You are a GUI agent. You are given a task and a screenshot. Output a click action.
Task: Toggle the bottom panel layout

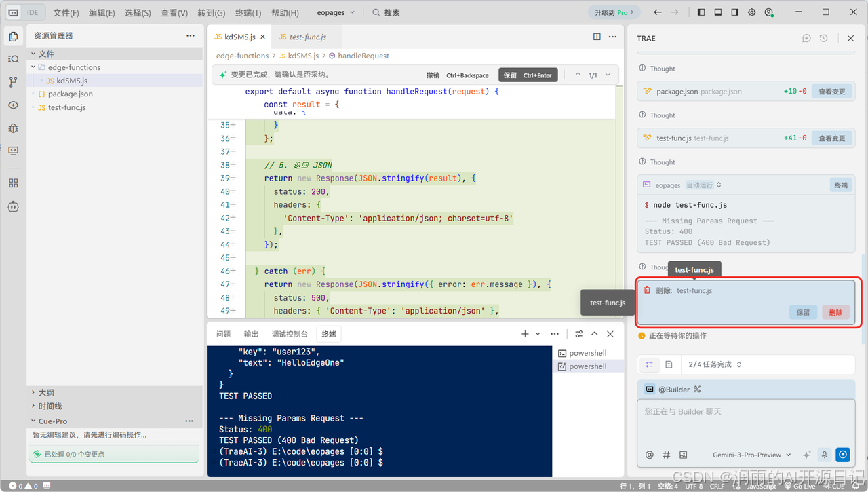click(x=718, y=12)
